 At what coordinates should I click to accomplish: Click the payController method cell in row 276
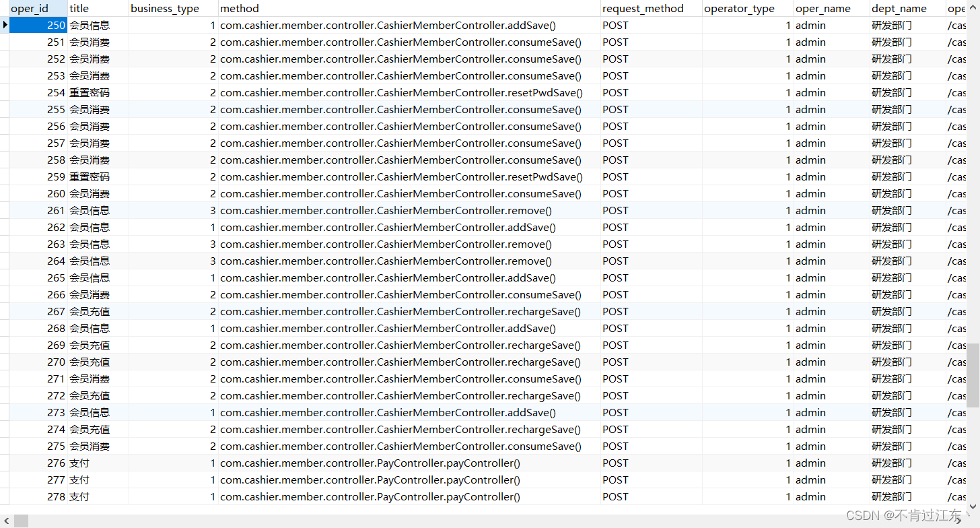(409, 463)
